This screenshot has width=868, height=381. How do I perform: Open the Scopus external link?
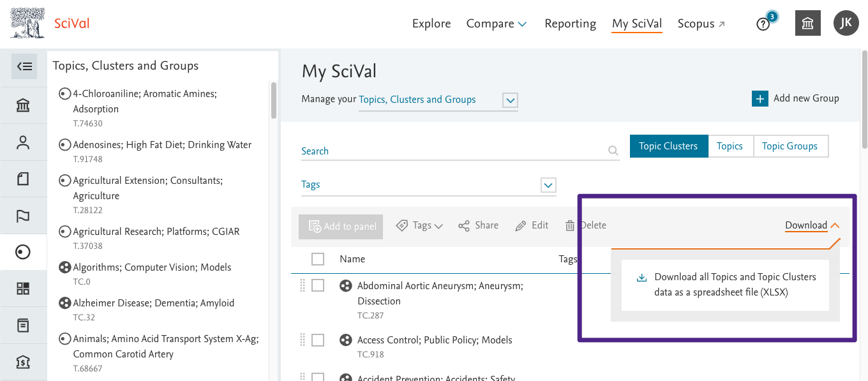pyautogui.click(x=701, y=24)
